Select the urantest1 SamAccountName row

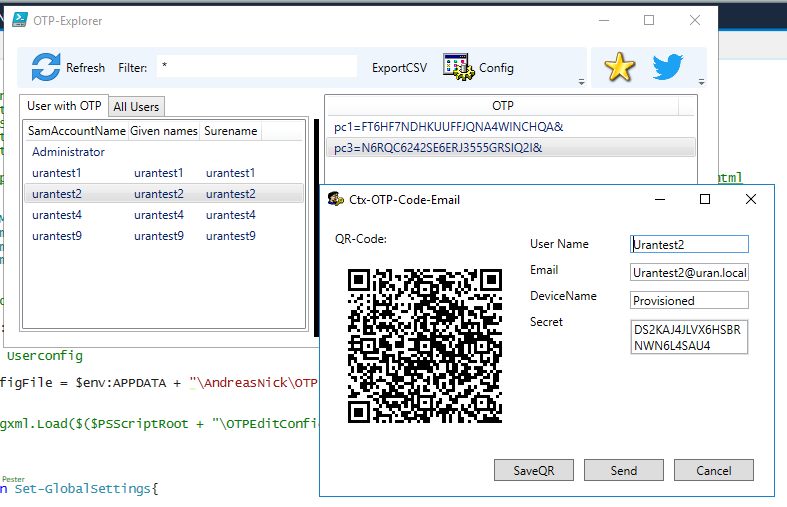pyautogui.click(x=57, y=173)
